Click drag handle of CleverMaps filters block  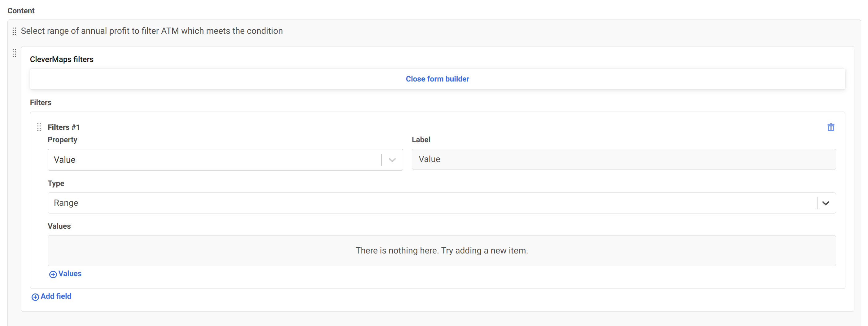[x=14, y=53]
